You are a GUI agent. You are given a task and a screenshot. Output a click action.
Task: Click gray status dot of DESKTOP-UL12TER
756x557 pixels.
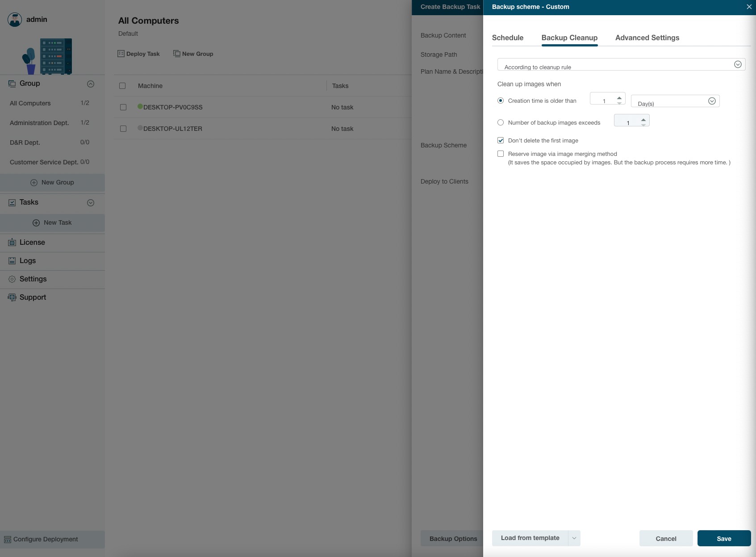(x=140, y=128)
